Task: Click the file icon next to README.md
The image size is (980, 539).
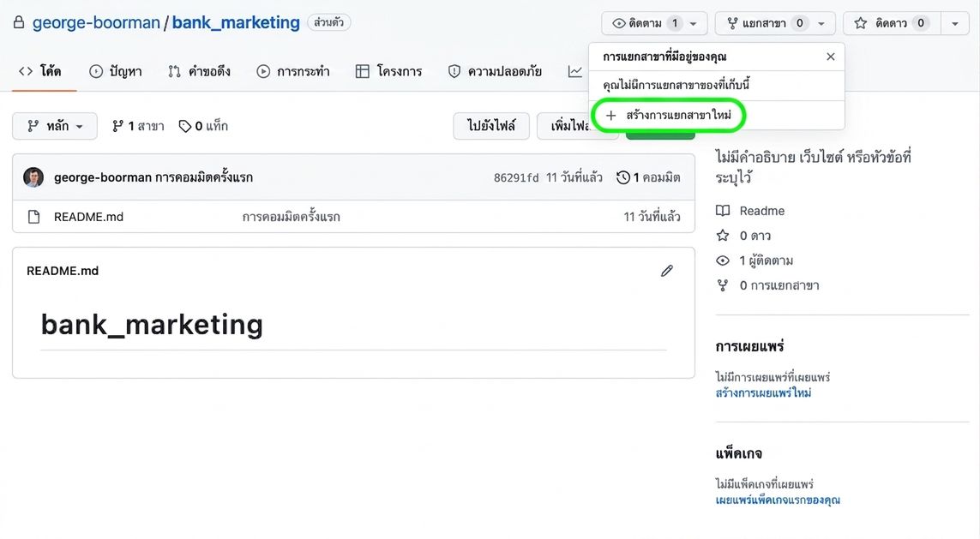Action: point(33,217)
